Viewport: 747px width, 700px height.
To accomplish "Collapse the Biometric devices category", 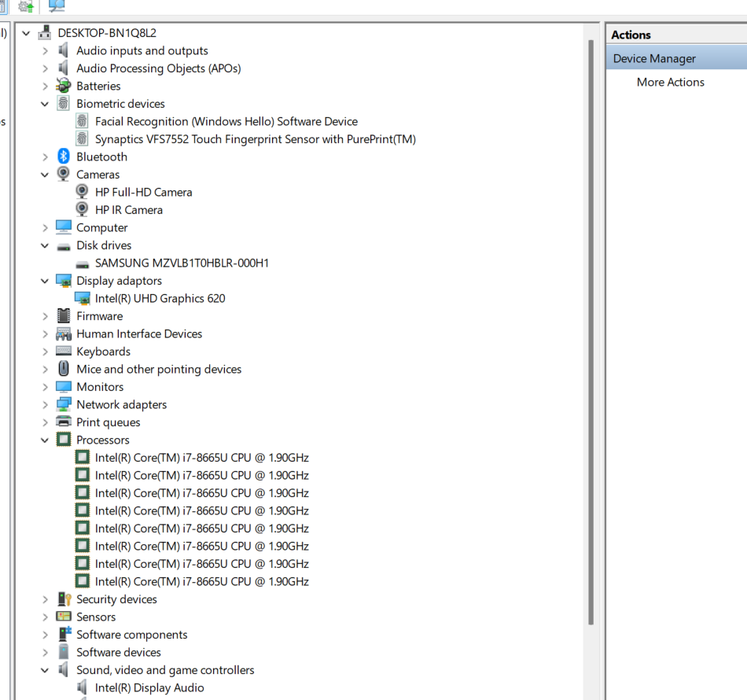I will click(x=45, y=104).
